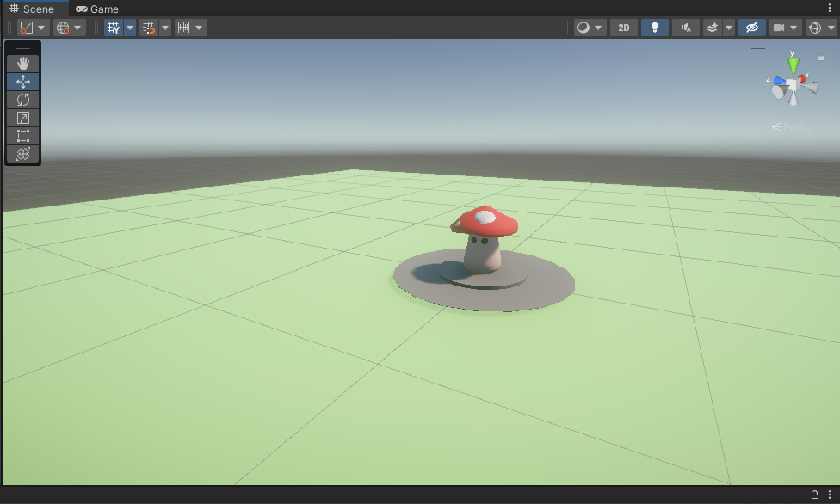Open the draw mode dropdown arrow
Image resolution: width=840 pixels, height=504 pixels.
pos(599,28)
